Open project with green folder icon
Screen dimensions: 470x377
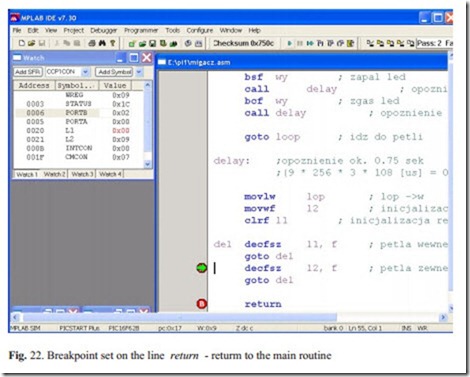point(142,43)
